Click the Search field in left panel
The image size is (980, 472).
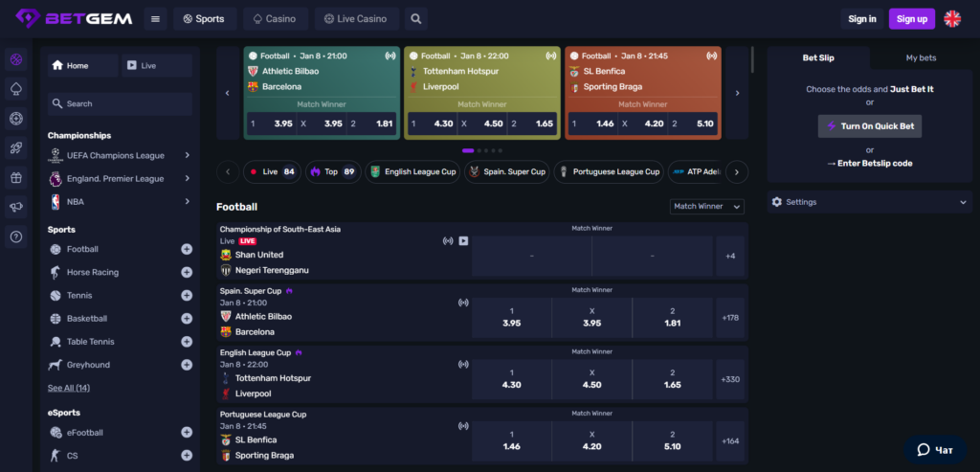(x=120, y=103)
